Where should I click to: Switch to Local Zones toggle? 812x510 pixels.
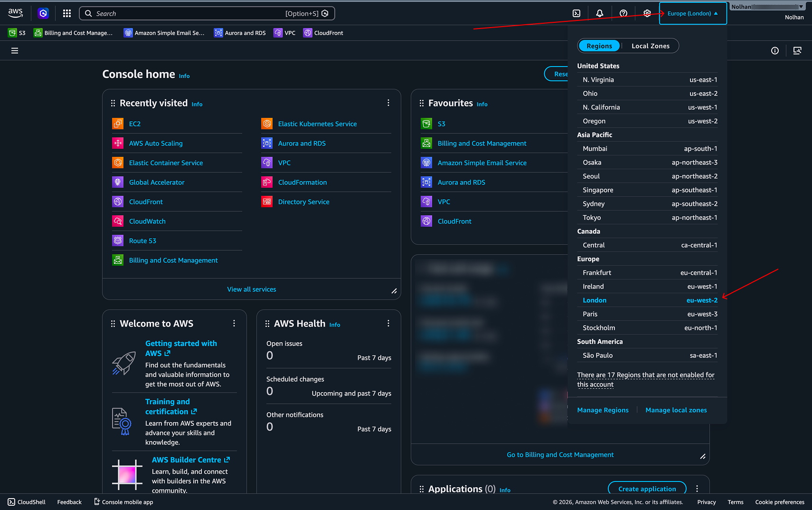[x=650, y=46]
